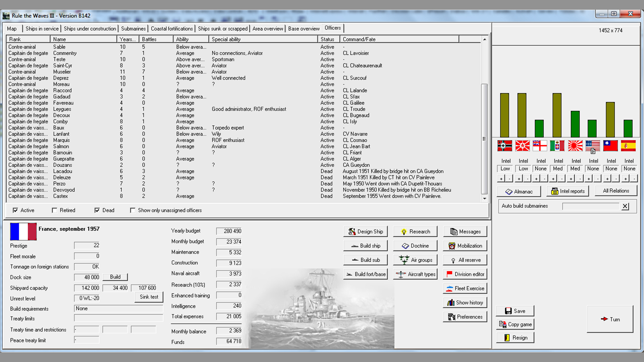Image resolution: width=644 pixels, height=362 pixels.
Task: Click the Build dock button
Action: tap(115, 277)
